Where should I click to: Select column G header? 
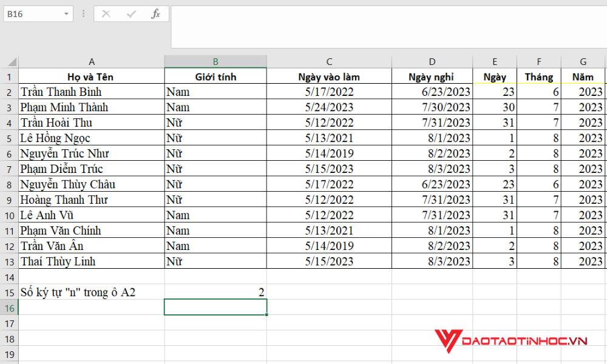pyautogui.click(x=583, y=61)
